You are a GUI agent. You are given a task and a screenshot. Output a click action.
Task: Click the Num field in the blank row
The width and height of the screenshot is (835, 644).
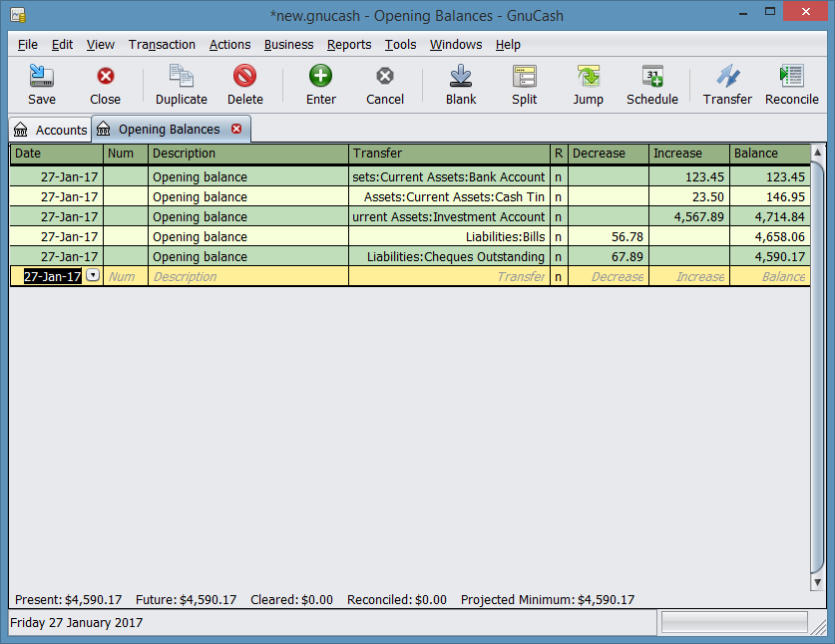[x=126, y=277]
